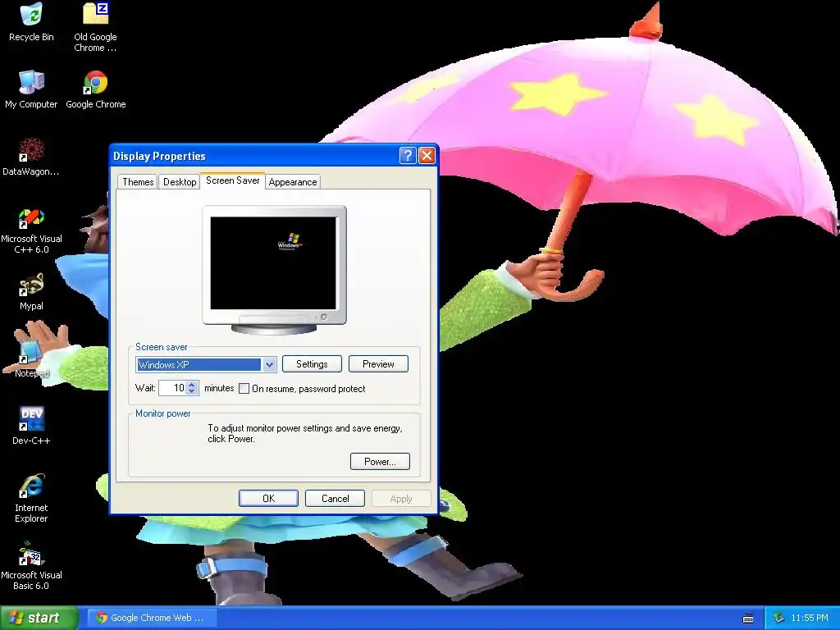Select the Notepad desktop shortcut
Viewport: 840px width, 630px height.
click(x=31, y=359)
